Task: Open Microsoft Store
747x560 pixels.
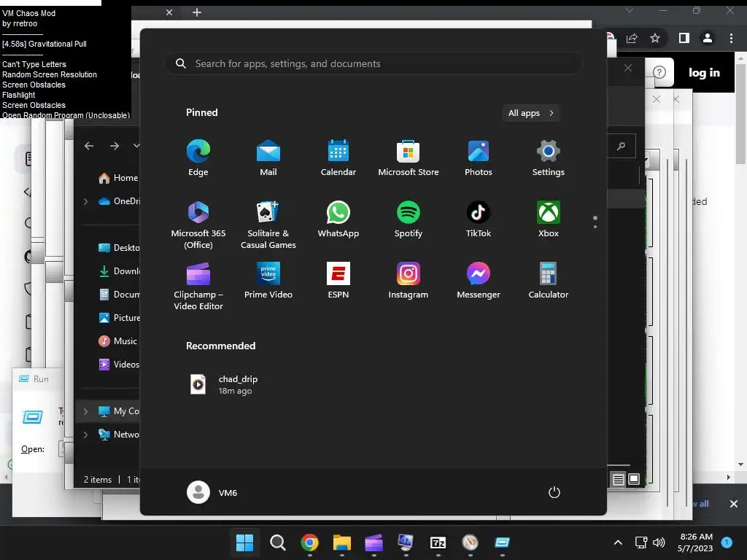Action: 409,158
